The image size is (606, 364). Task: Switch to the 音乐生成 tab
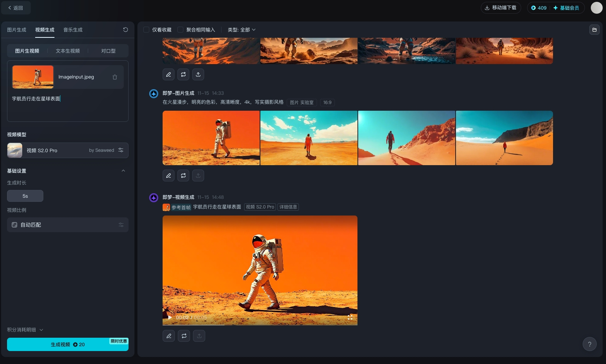click(x=73, y=30)
